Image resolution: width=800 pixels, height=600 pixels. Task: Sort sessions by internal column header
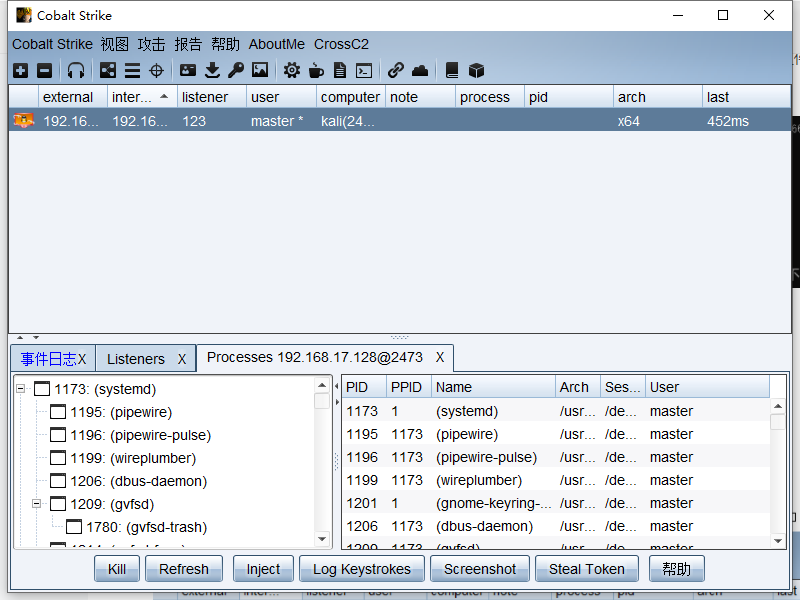coord(142,96)
